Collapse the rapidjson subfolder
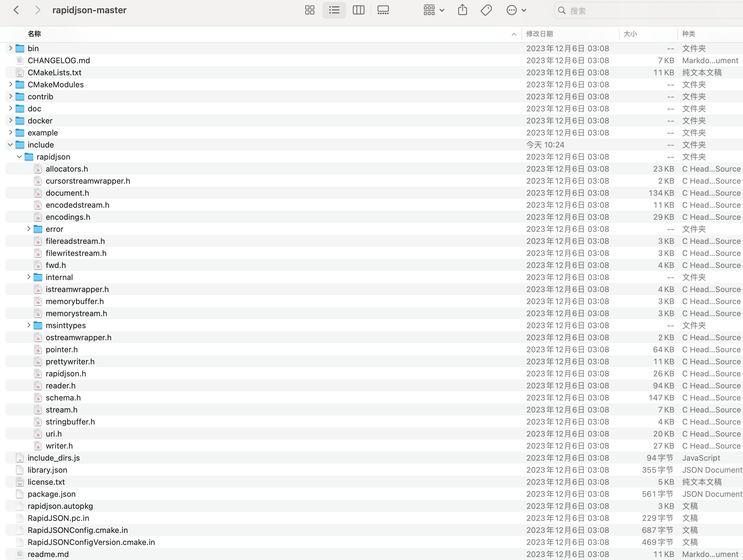The height and width of the screenshot is (560, 743). click(20, 157)
